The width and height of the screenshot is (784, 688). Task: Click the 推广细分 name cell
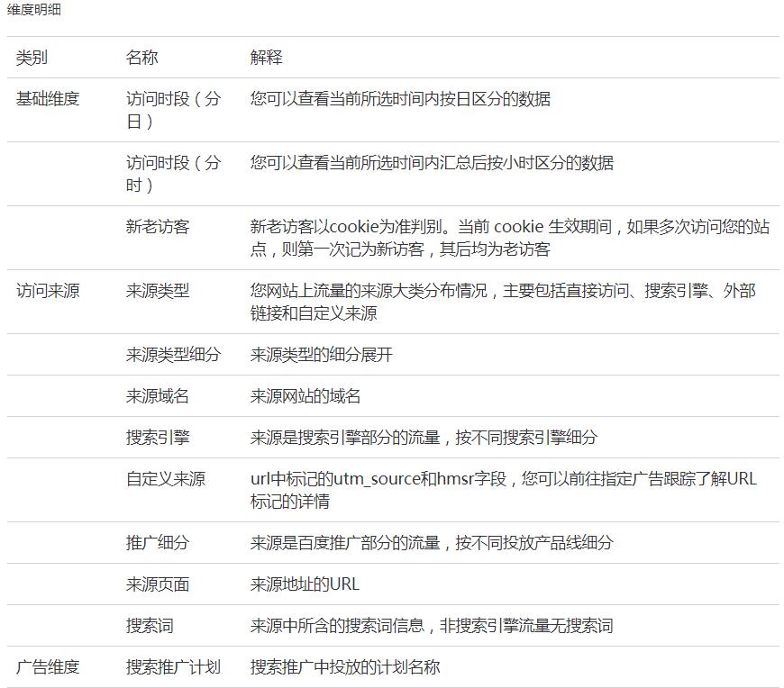click(x=158, y=543)
